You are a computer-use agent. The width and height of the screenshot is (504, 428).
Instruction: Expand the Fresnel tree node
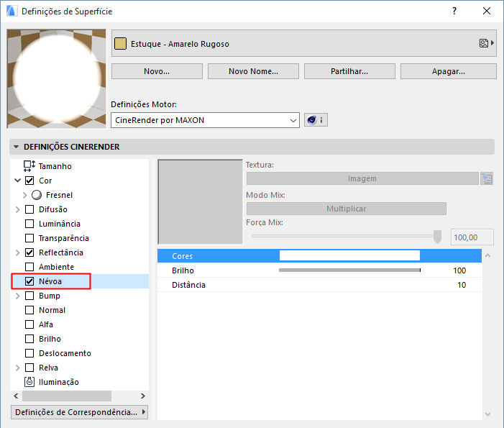24,195
